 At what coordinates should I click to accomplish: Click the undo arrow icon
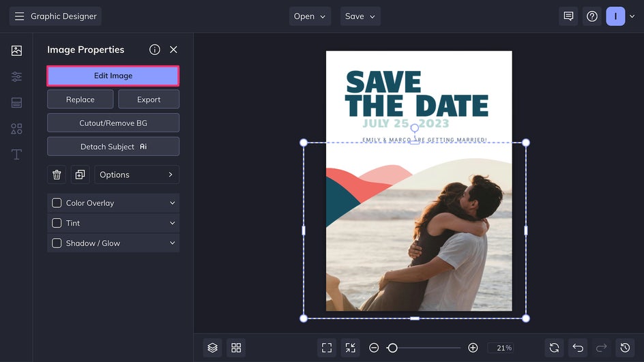(578, 348)
